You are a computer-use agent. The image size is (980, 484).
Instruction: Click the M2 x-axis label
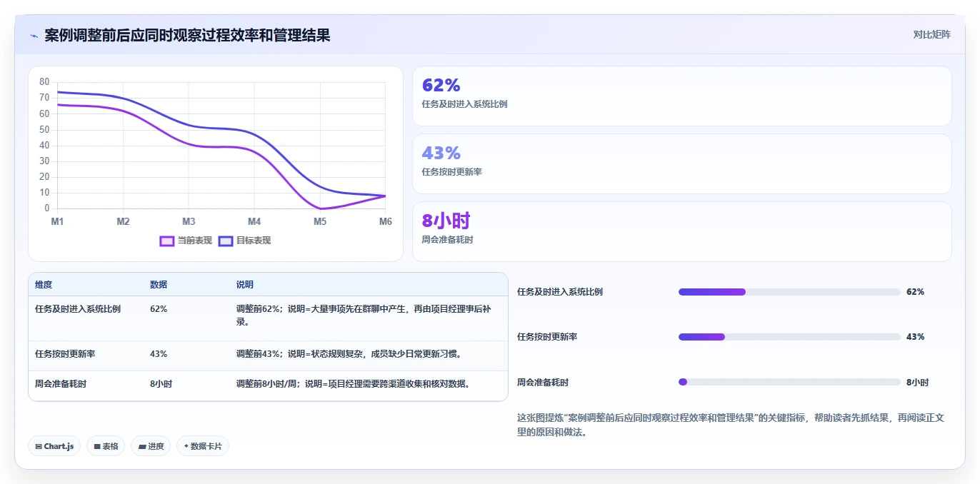(x=123, y=222)
